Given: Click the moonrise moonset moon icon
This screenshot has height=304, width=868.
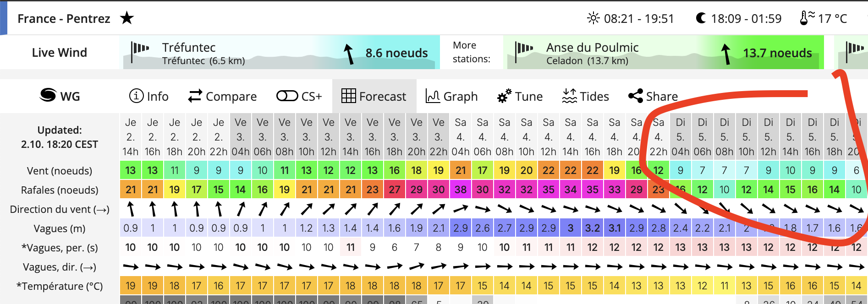Looking at the screenshot, I should tap(701, 18).
